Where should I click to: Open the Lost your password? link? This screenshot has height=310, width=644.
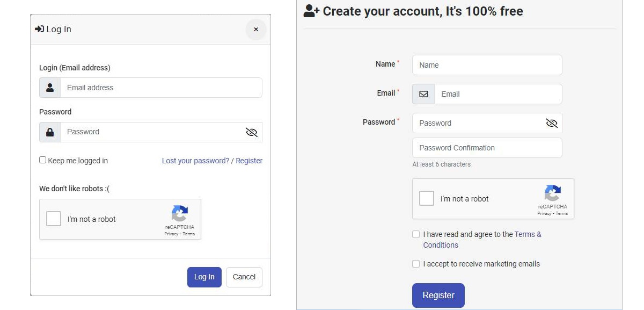pyautogui.click(x=195, y=161)
